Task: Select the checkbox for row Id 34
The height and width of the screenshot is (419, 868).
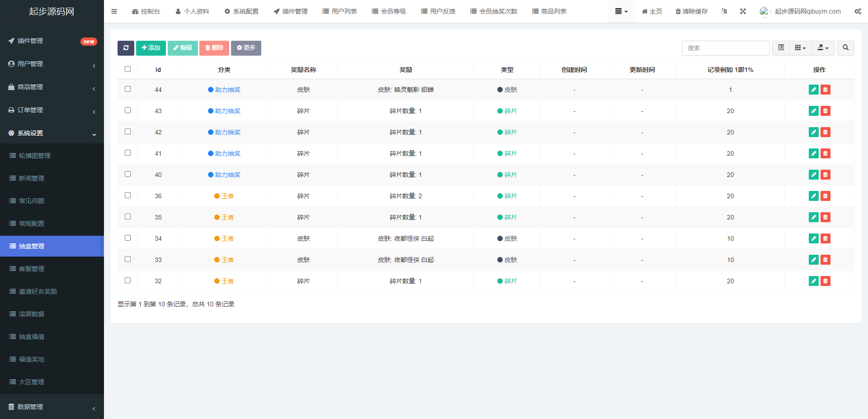Action: [x=127, y=238]
